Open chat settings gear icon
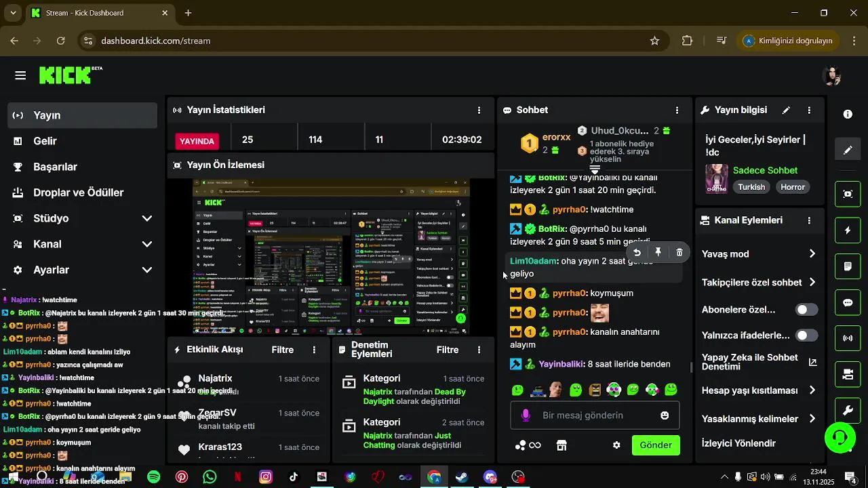The width and height of the screenshot is (868, 488). point(616,445)
